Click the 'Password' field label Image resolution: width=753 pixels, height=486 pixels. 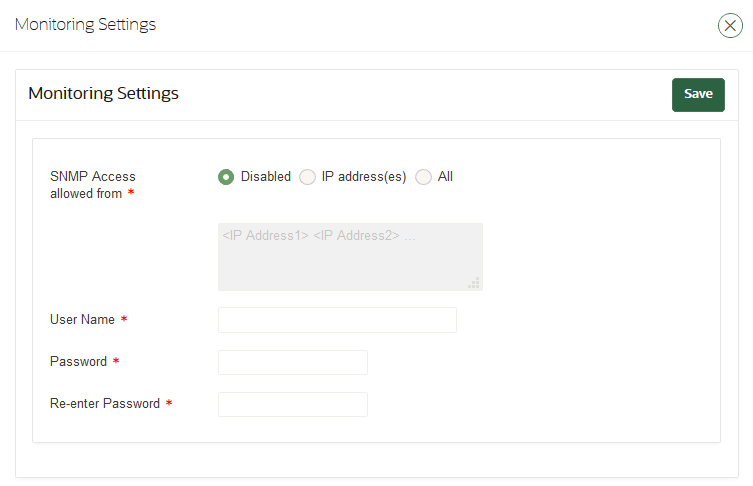coord(78,362)
